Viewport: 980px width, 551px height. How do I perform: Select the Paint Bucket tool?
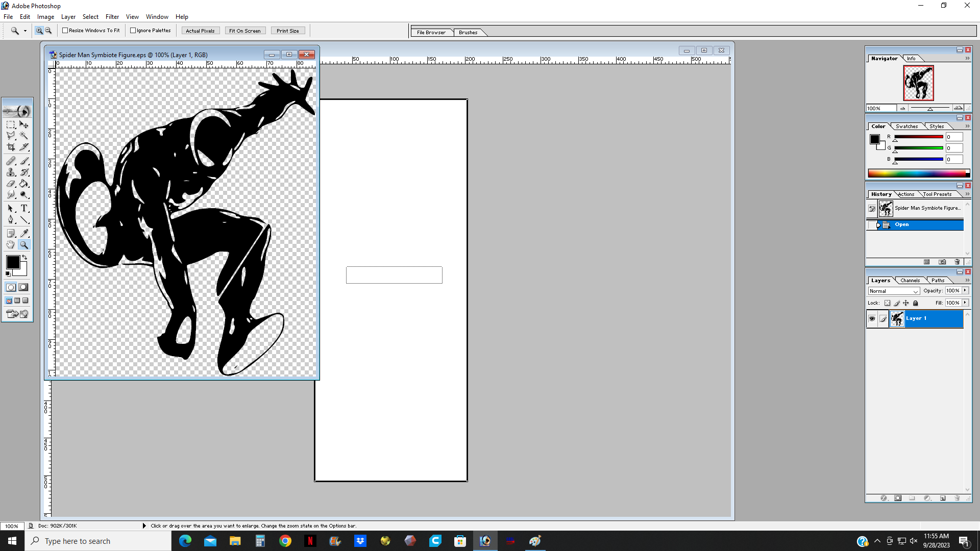click(24, 184)
